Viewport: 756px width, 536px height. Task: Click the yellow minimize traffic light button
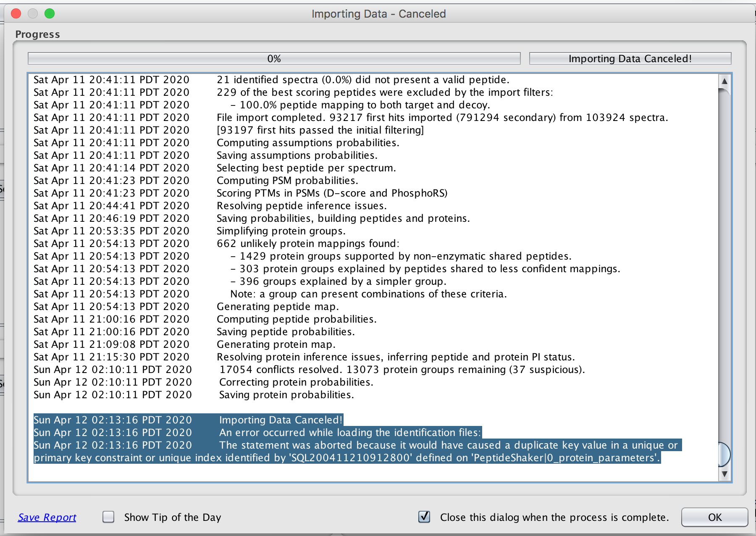pos(33,13)
